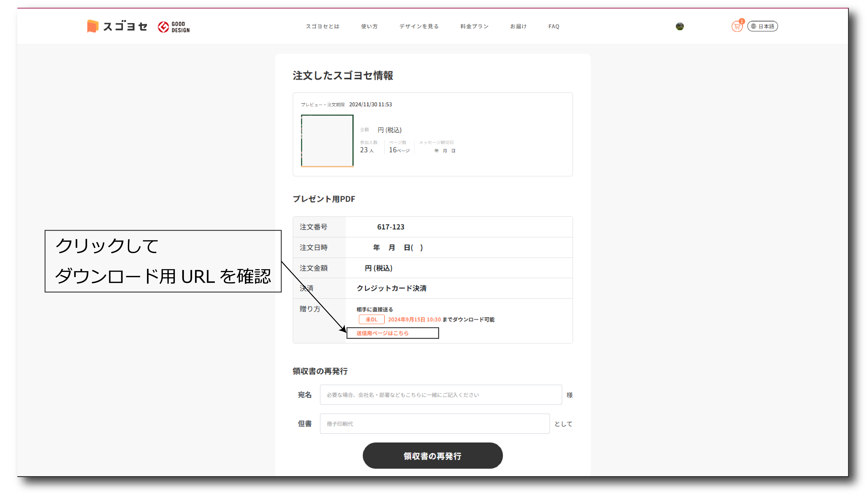Open the お届け navigation item

[x=518, y=26]
